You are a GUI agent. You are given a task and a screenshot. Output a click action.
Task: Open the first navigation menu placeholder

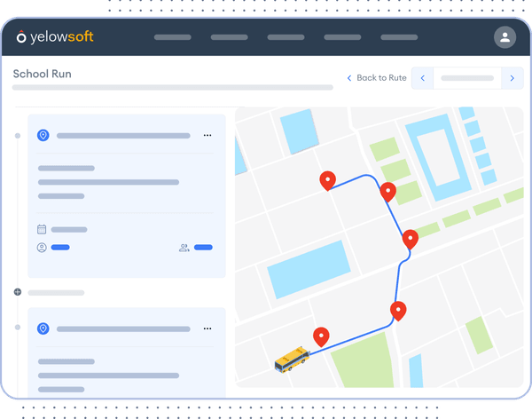[x=173, y=37]
